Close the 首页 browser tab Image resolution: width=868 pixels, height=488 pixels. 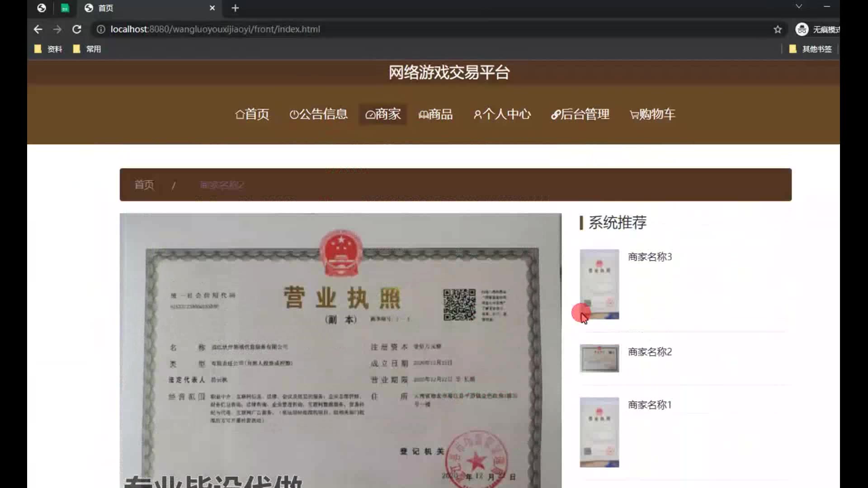point(212,8)
